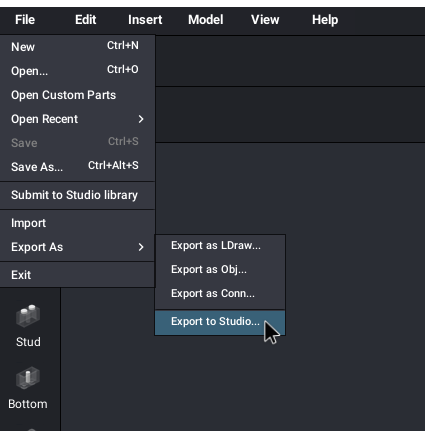Open the File menu

tap(25, 20)
